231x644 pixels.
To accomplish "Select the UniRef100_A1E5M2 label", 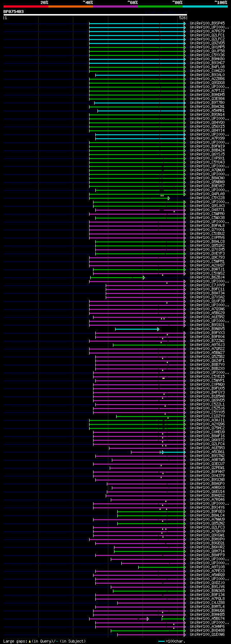I will pos(207,317).
